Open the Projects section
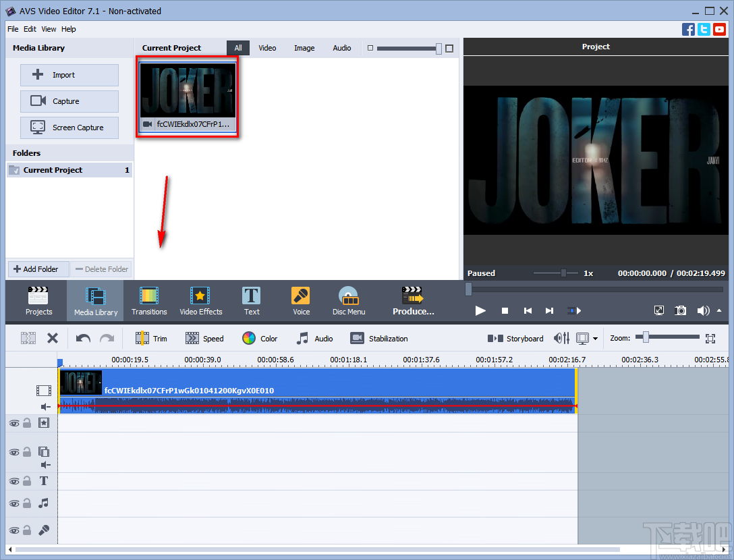 point(38,301)
